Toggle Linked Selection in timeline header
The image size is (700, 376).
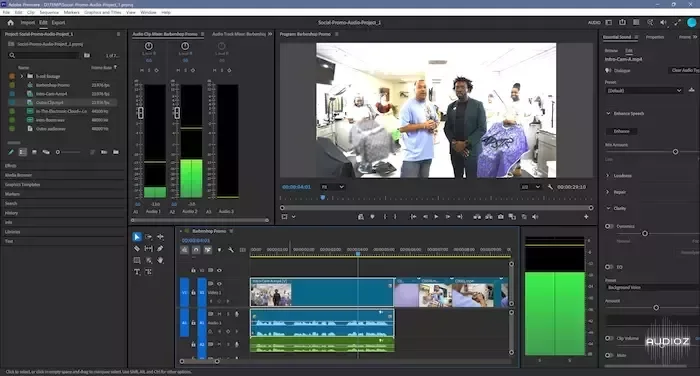(x=208, y=250)
